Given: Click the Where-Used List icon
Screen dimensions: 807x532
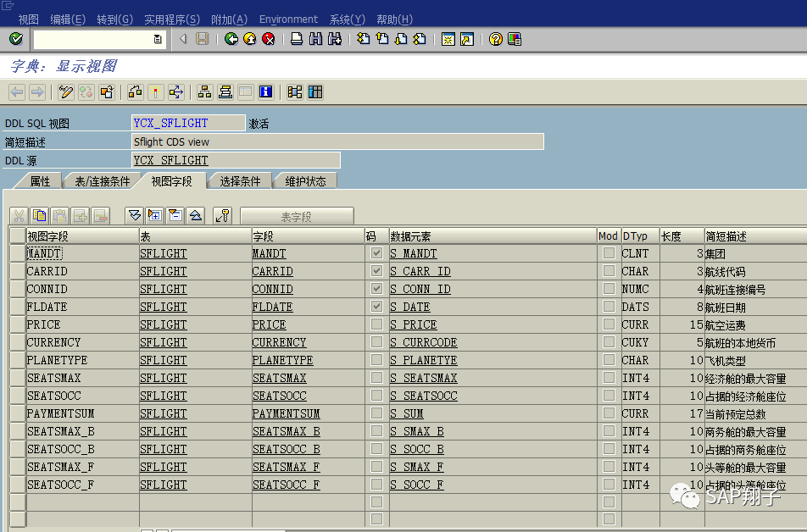Looking at the screenshot, I should (x=176, y=92).
